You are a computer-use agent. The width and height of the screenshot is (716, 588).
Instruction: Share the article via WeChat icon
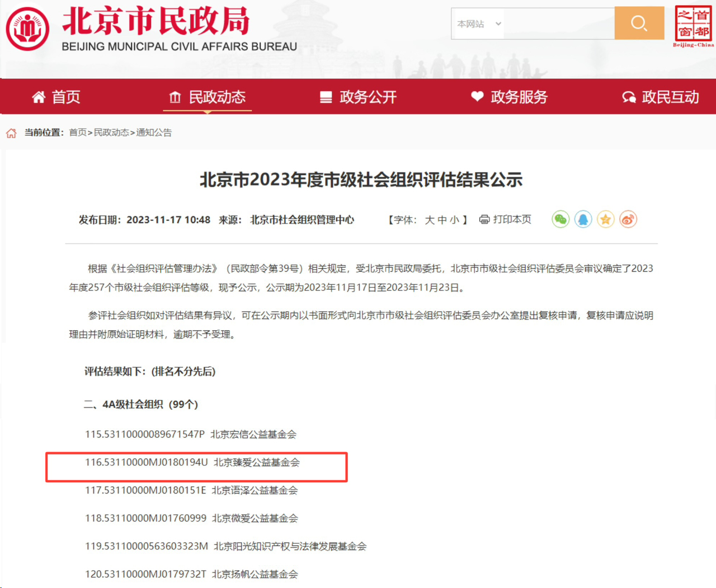(x=560, y=219)
